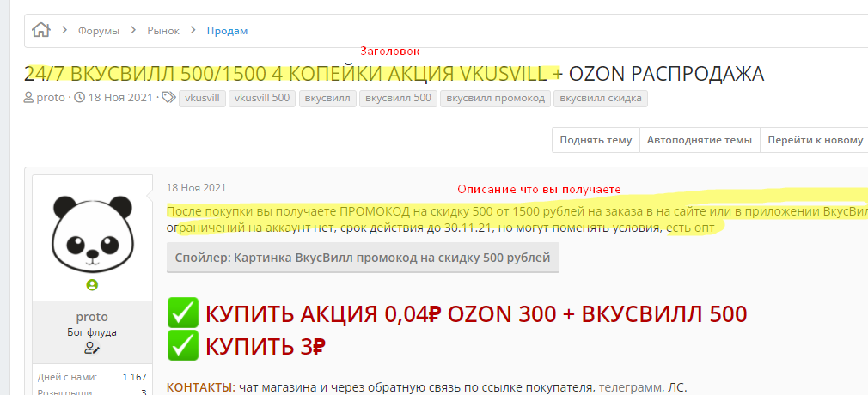
Task: Select the вкусвилл 500 tag
Action: (x=399, y=99)
